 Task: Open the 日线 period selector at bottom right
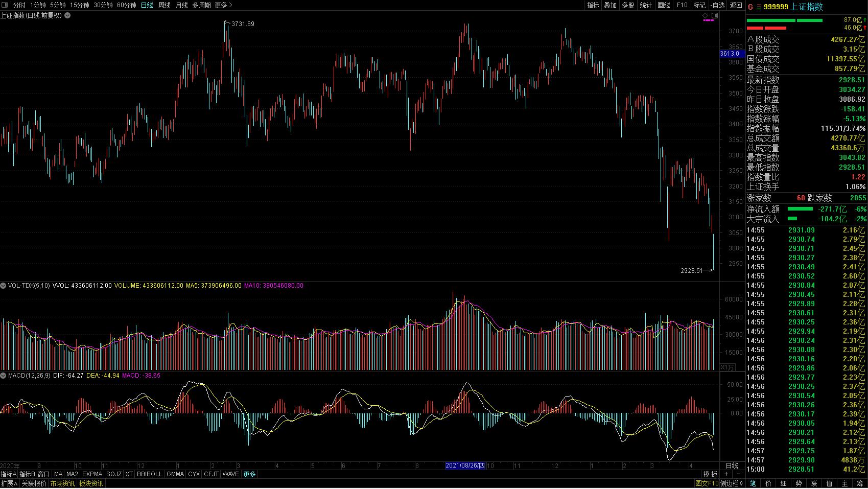(732, 465)
